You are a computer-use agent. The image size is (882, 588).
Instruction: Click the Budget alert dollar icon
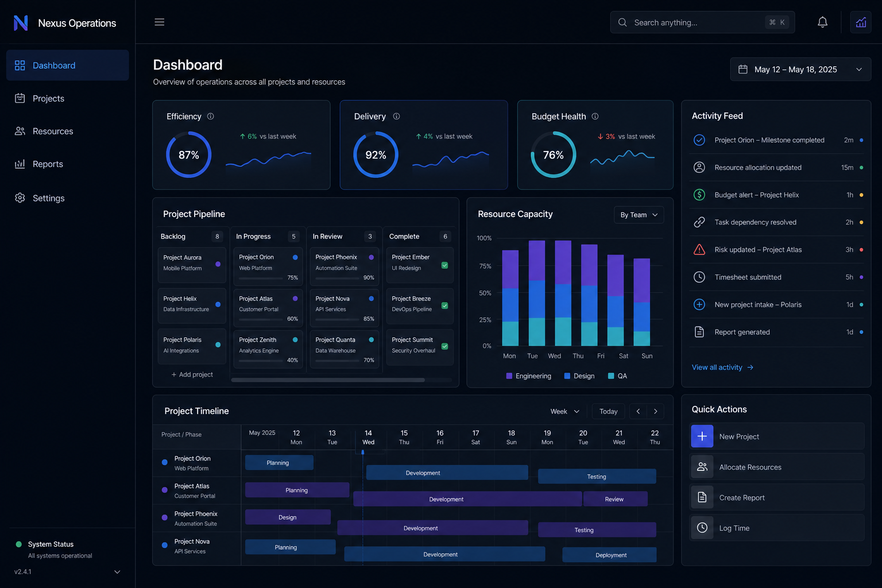[699, 195]
